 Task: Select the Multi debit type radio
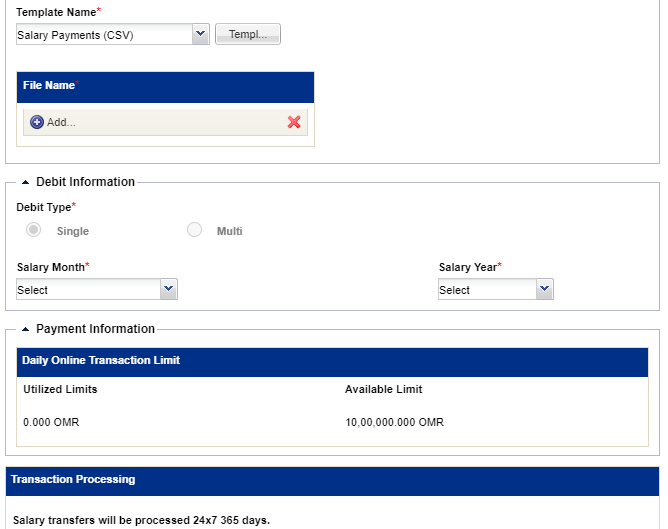coord(194,230)
